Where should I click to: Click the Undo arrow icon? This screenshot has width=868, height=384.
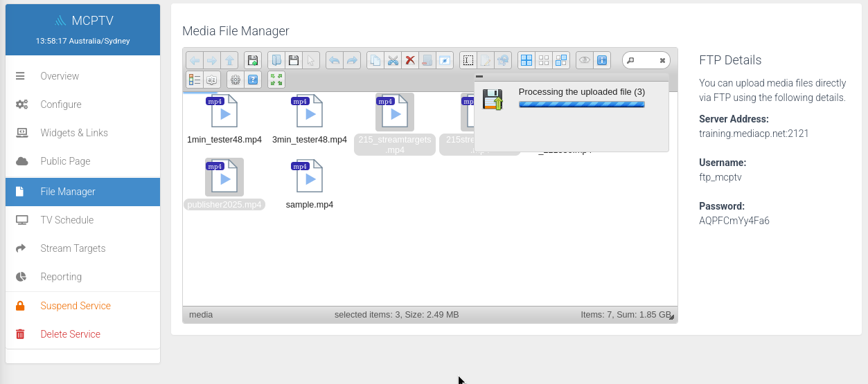(335, 60)
